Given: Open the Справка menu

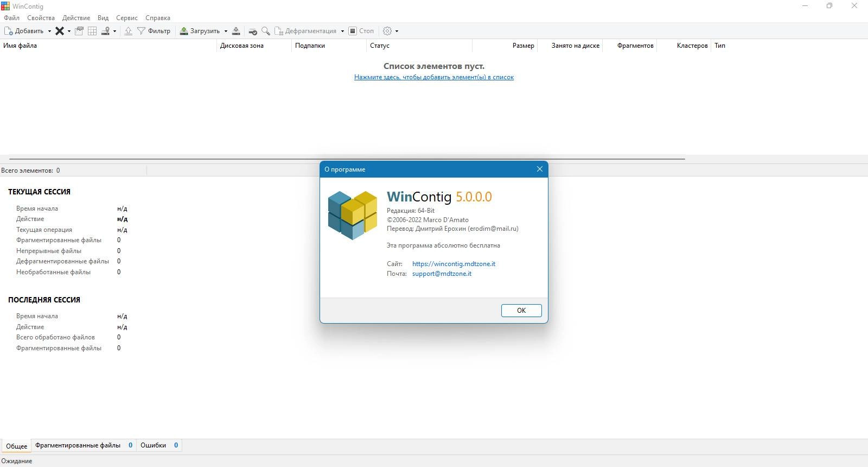Looking at the screenshot, I should click(x=158, y=18).
